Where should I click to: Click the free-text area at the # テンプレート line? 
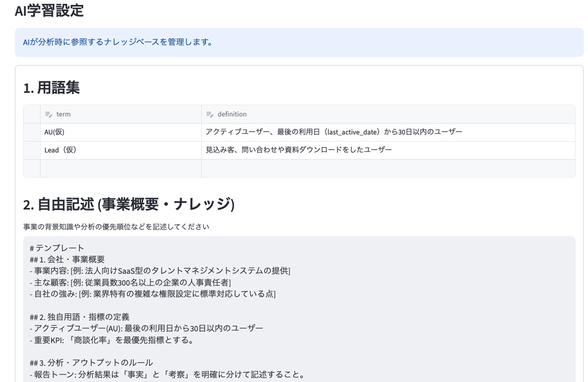click(57, 248)
